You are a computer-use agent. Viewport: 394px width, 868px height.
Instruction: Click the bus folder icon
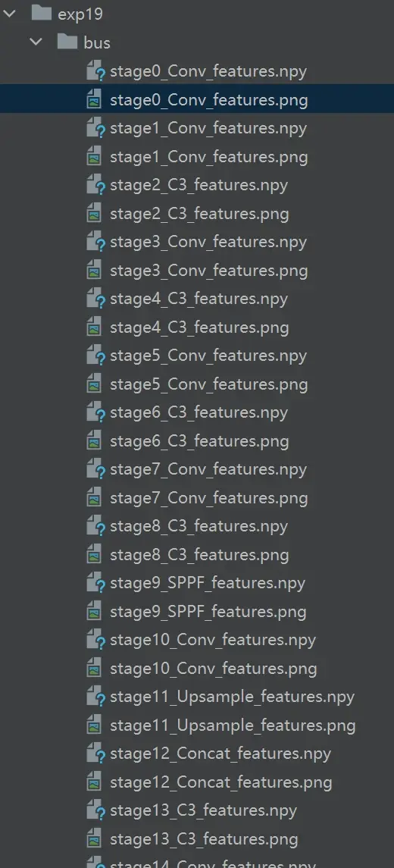tap(67, 42)
